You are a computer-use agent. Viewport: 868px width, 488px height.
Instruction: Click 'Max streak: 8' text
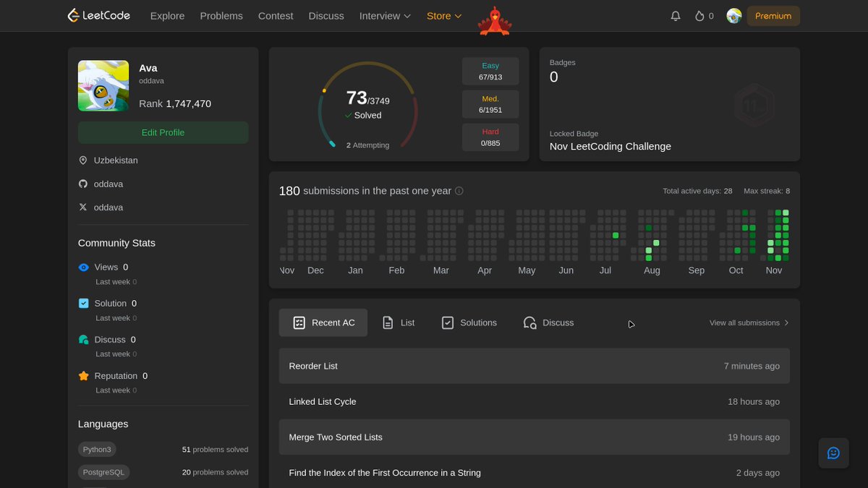pos(767,191)
